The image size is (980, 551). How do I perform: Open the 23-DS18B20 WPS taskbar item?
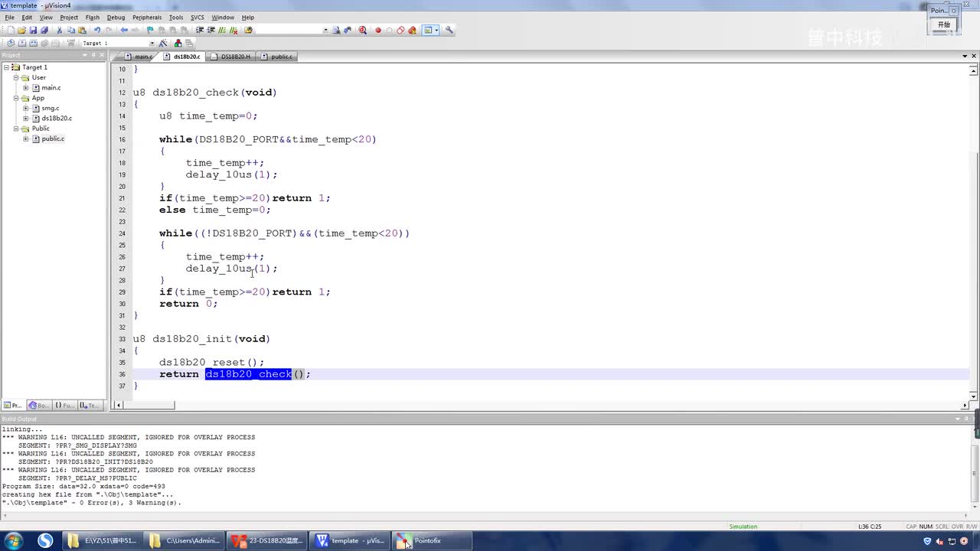point(268,541)
